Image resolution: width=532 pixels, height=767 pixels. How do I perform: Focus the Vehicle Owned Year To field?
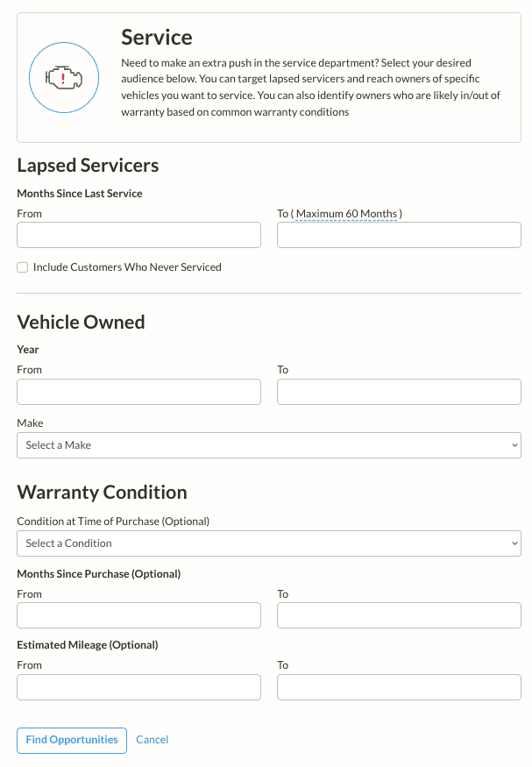[399, 391]
